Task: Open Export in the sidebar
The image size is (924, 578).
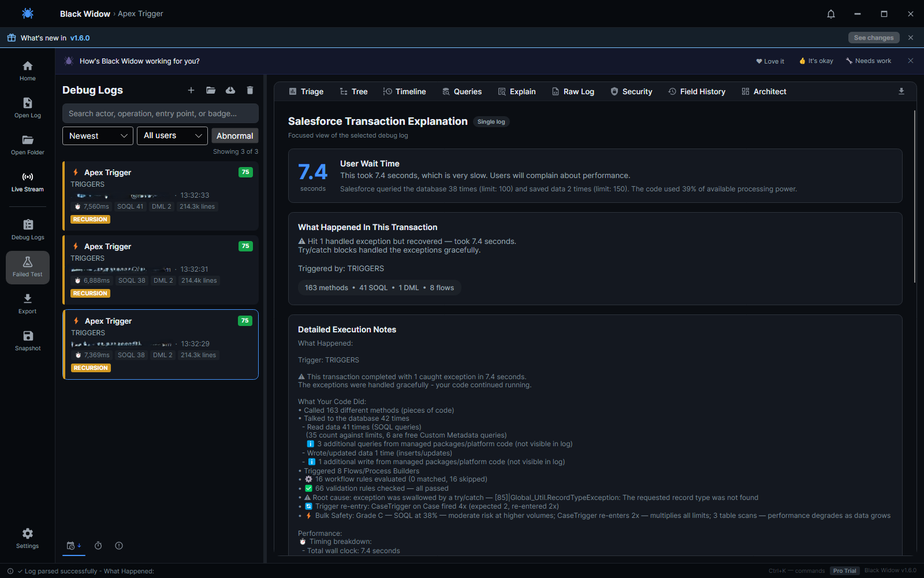Action: point(28,304)
